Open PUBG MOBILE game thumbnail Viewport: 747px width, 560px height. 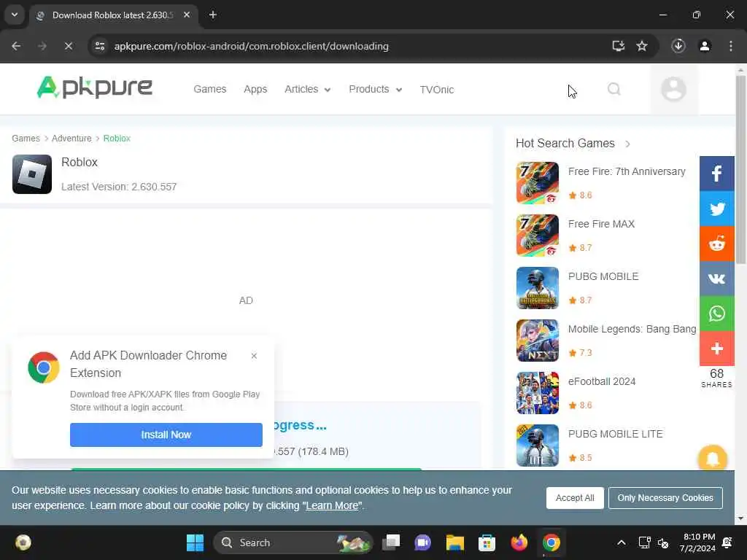tap(538, 287)
